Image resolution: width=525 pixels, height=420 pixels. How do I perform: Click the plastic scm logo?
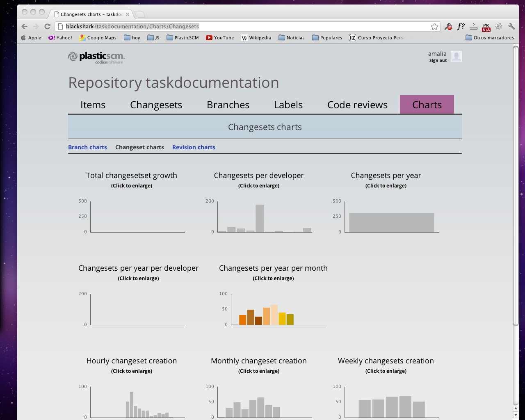[x=96, y=57]
